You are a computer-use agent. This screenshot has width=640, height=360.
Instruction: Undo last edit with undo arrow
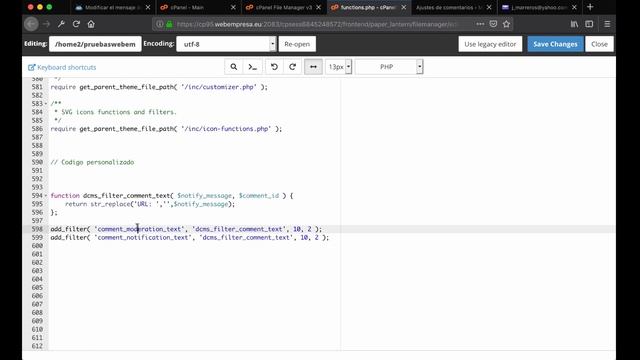click(274, 67)
